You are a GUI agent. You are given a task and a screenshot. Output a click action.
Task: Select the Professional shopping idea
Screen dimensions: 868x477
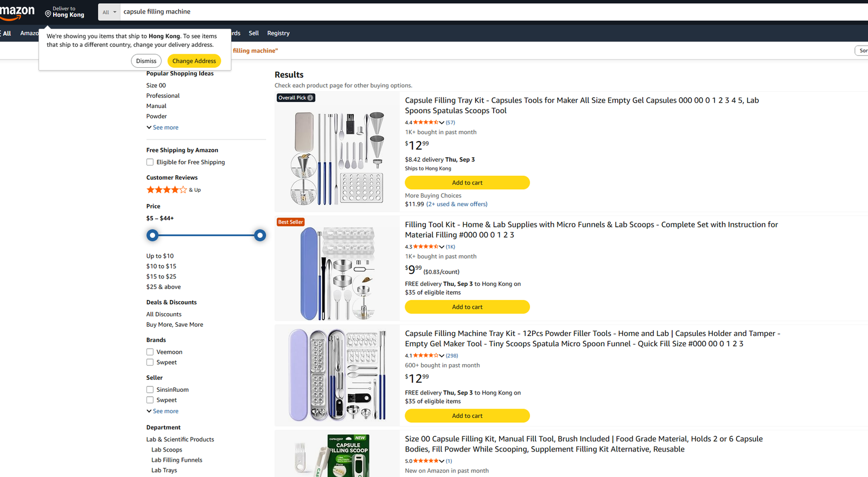[x=163, y=96]
